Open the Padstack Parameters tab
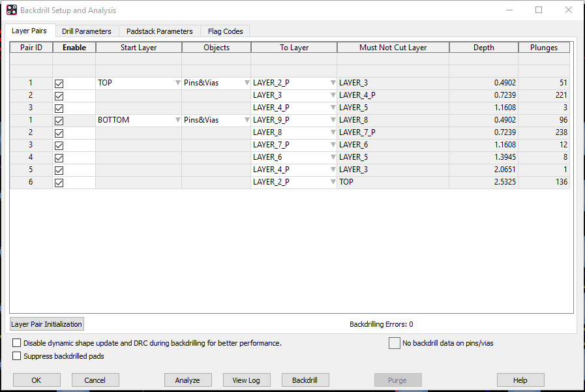This screenshot has width=585, height=392. pyautogui.click(x=160, y=31)
